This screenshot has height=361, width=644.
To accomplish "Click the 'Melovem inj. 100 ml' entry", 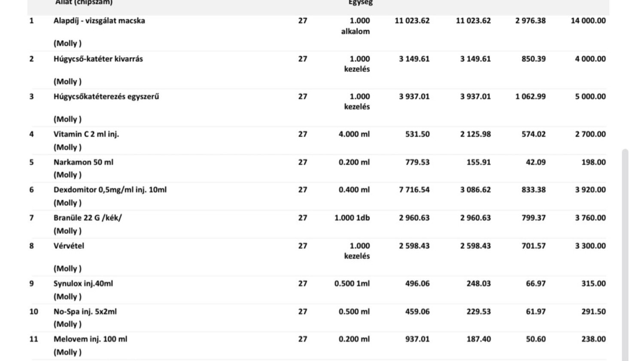I will click(90, 339).
